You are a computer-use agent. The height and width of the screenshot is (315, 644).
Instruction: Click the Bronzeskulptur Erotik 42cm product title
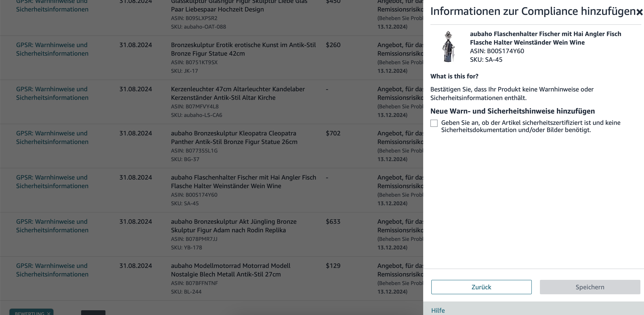coord(243,49)
